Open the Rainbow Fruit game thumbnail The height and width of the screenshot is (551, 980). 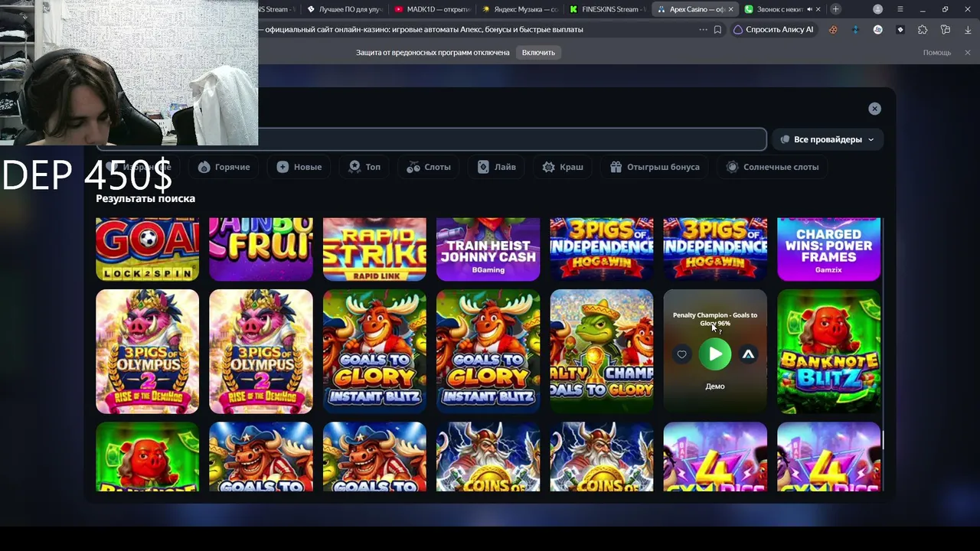tap(261, 249)
